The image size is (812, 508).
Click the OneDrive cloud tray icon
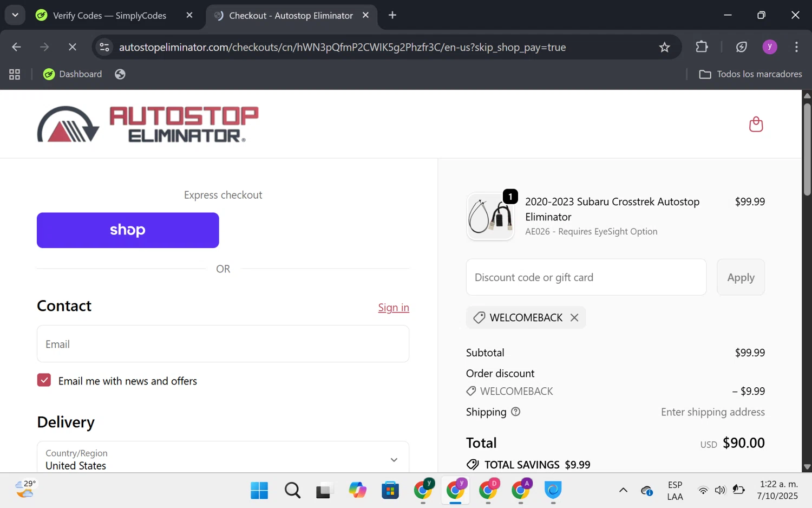click(647, 491)
